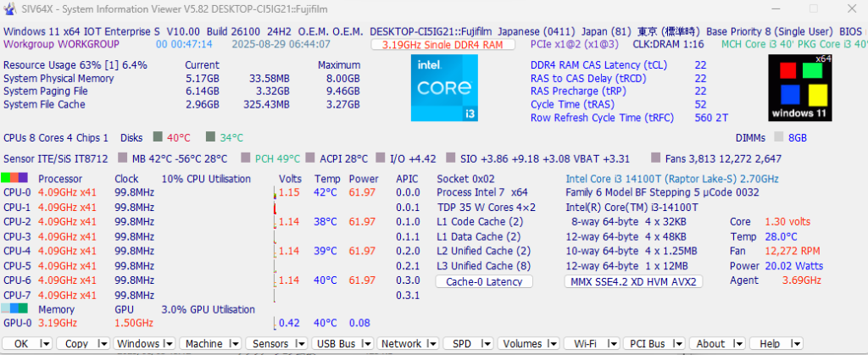
Task: Click the GPU-0 row label
Action: tap(17, 323)
